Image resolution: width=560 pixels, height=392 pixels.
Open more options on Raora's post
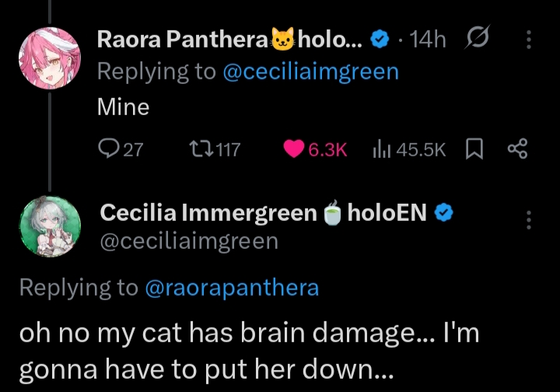[x=530, y=40]
